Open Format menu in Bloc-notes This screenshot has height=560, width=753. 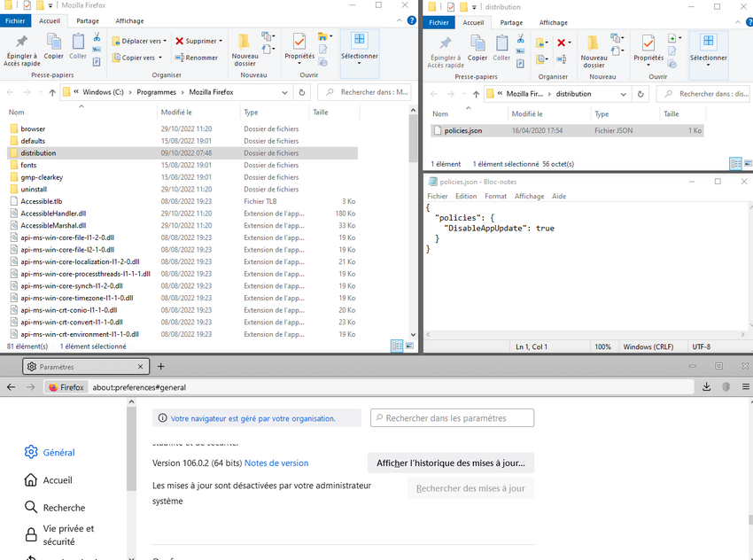pos(495,196)
